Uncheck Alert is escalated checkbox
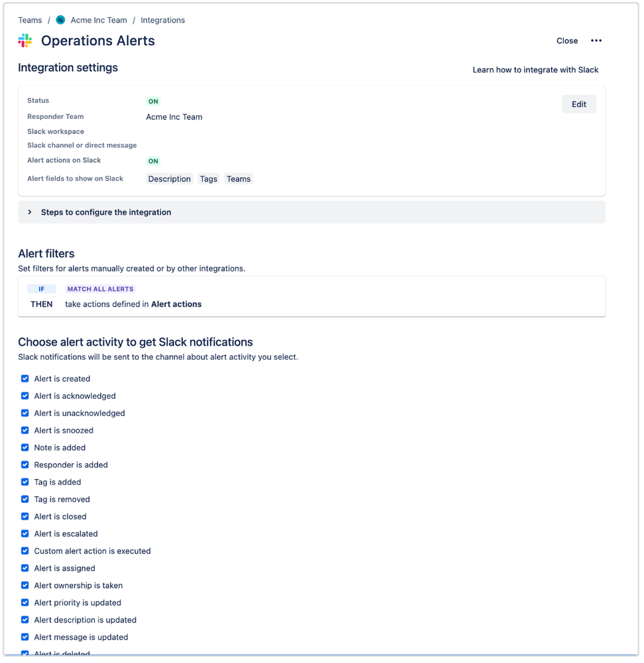This screenshot has height=663, width=644. click(x=25, y=534)
